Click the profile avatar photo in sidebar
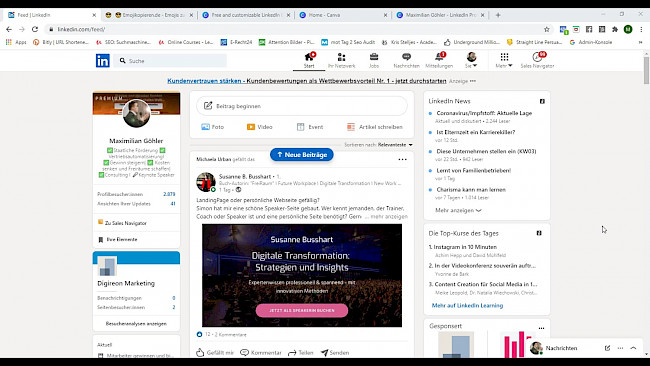 (x=136, y=113)
